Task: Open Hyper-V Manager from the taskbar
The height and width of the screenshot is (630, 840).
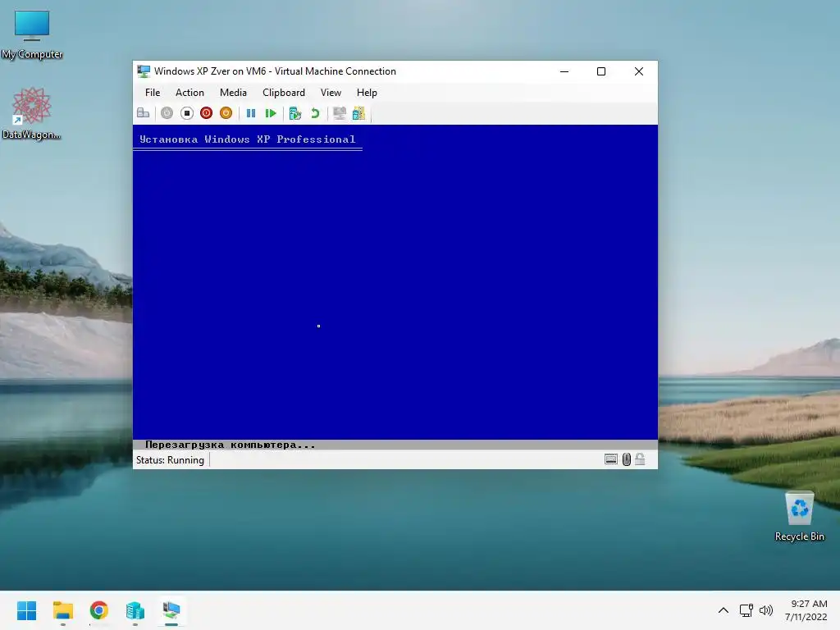Action: 135,610
